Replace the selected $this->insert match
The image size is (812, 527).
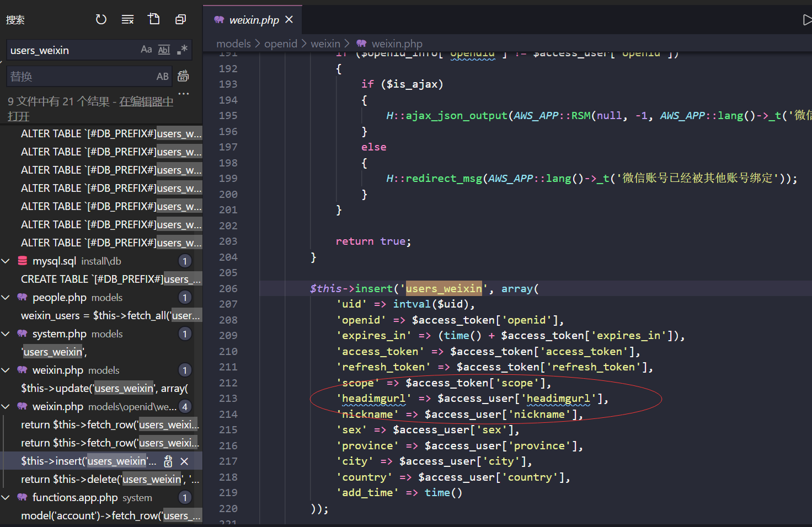(168, 461)
